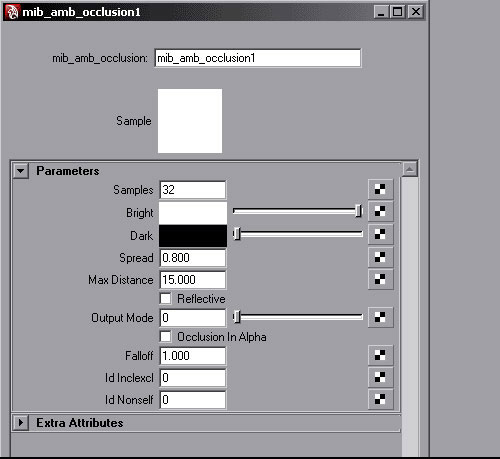Click the scrollbar up arrow

click(x=410, y=169)
